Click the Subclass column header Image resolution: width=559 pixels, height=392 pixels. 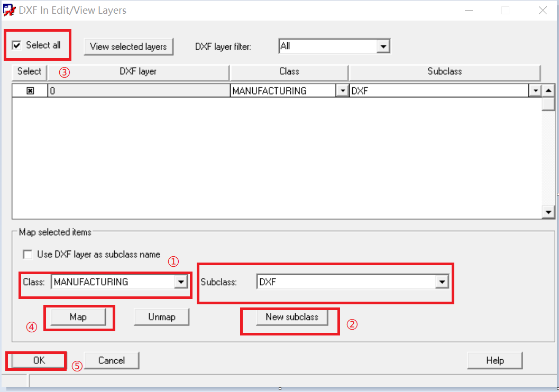[x=445, y=71]
